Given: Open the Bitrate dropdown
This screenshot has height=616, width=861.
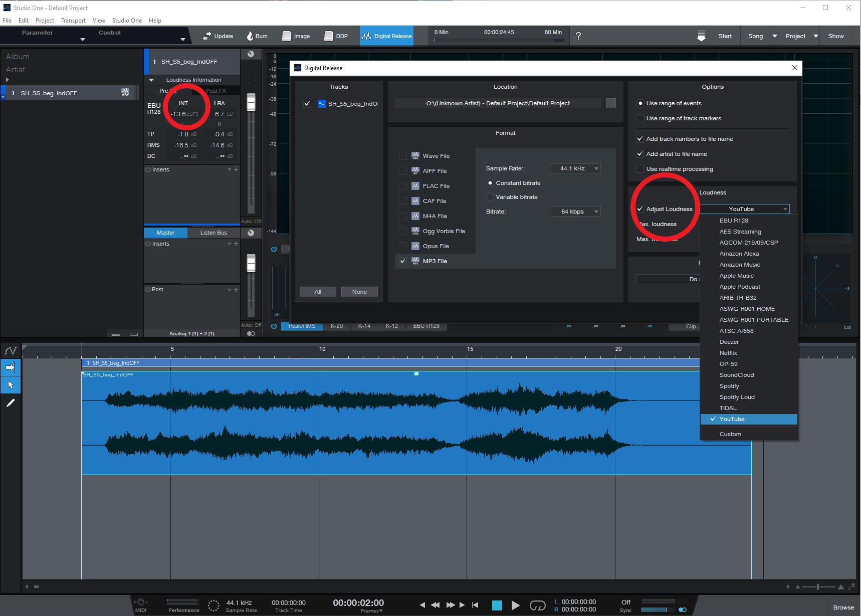Looking at the screenshot, I should [576, 212].
